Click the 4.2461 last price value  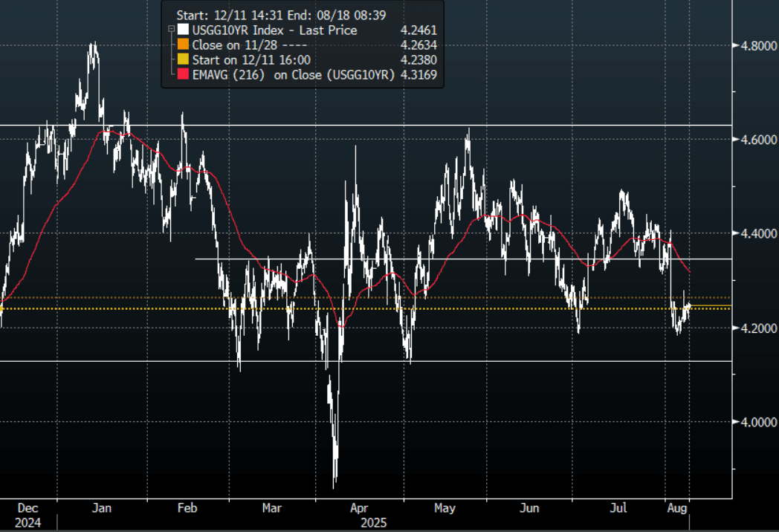(x=418, y=30)
